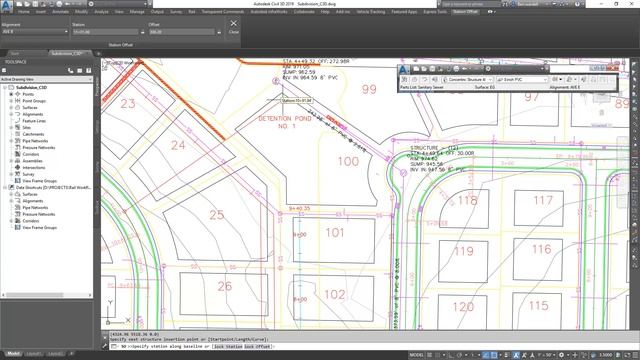640x360 pixels.
Task: Toggle the lock icon next to Station field
Action: 142,32
